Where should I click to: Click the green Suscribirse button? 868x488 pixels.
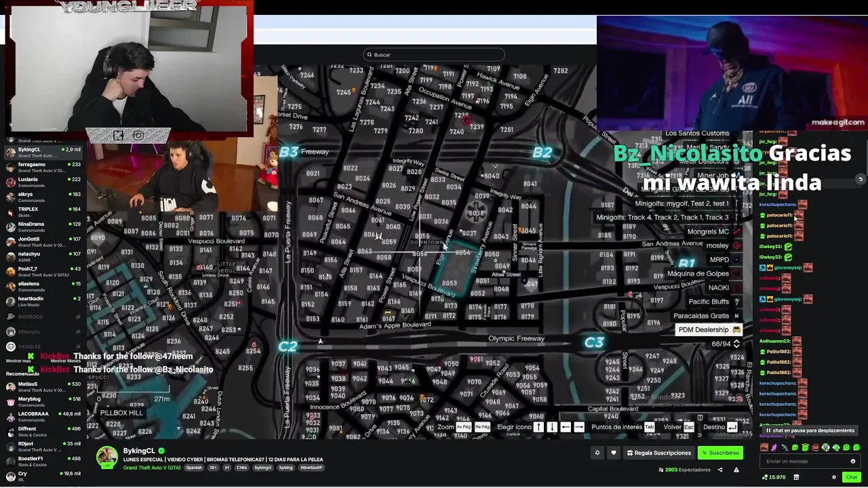pyautogui.click(x=720, y=453)
